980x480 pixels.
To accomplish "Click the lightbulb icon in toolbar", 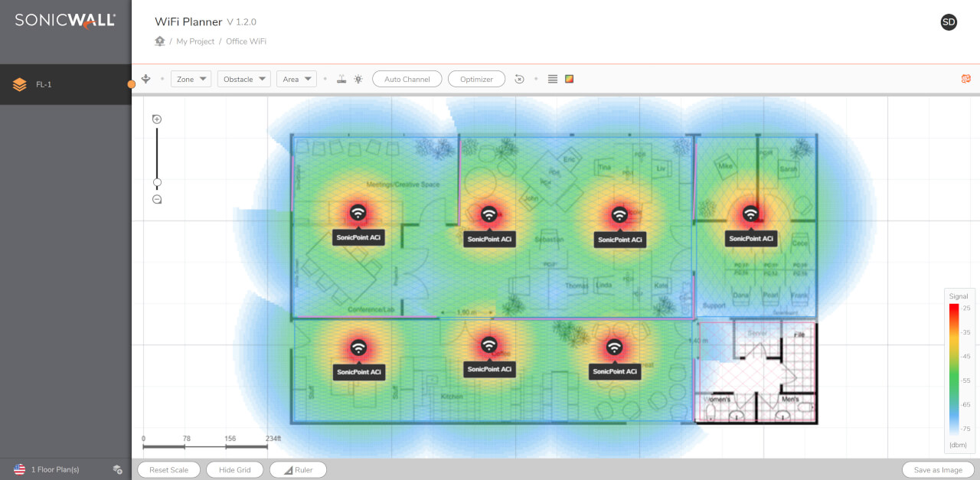I will pyautogui.click(x=358, y=79).
